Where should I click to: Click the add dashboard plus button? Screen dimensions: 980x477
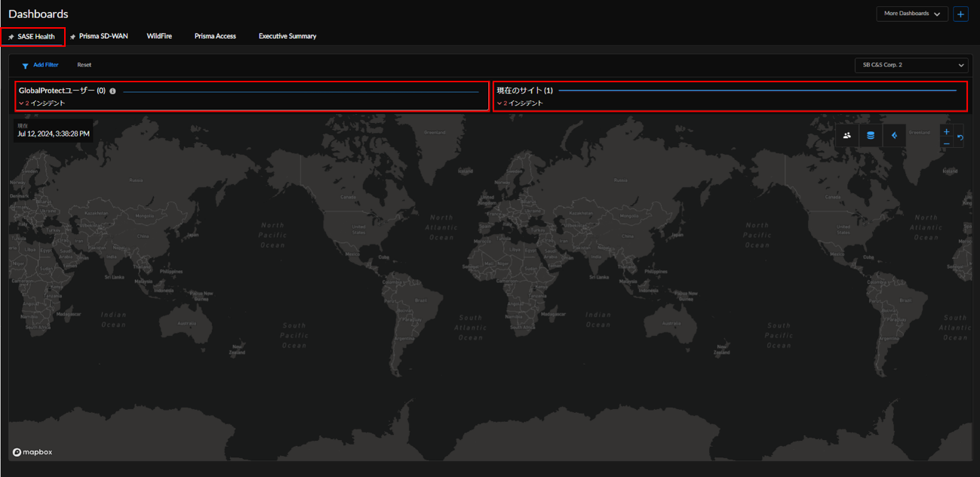960,14
